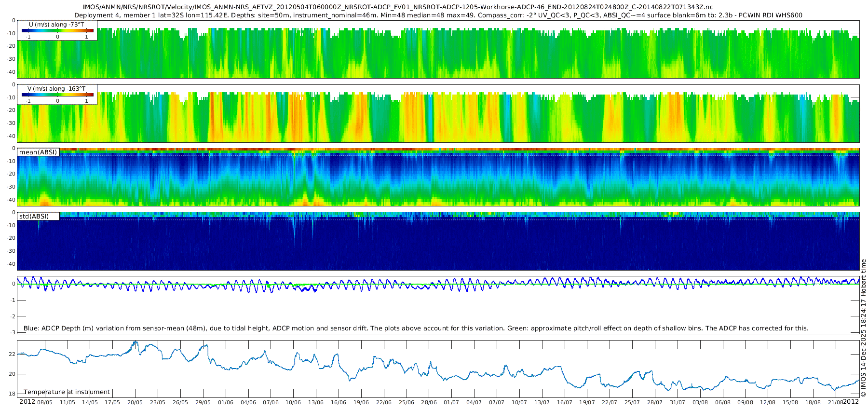Click the 'Temperature at instrument' label

(67, 392)
